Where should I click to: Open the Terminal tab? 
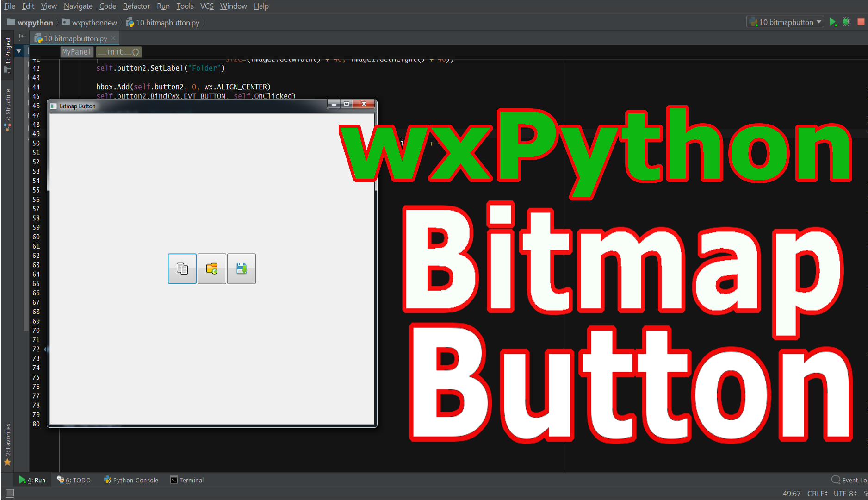(x=187, y=480)
